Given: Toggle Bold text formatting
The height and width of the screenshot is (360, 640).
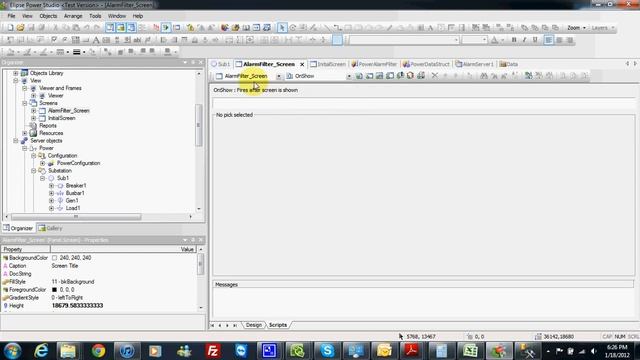Looking at the screenshot, I should click(x=514, y=40).
